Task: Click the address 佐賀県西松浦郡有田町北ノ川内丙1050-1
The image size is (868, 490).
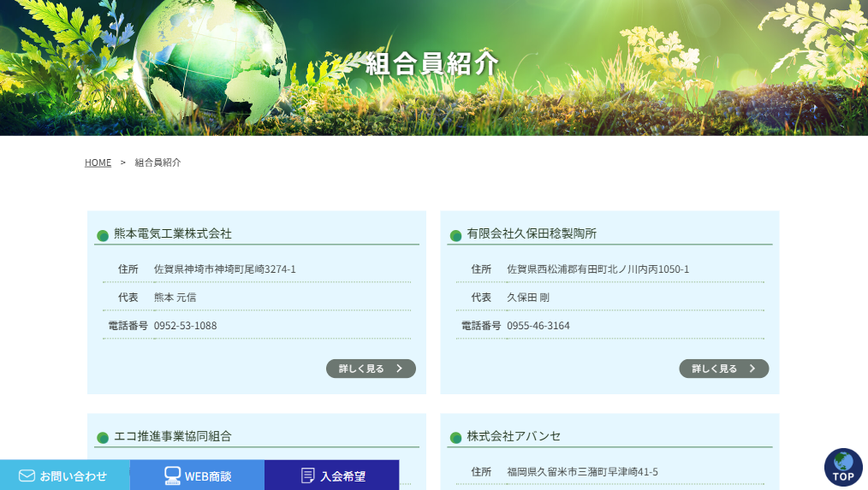Action: 597,269
